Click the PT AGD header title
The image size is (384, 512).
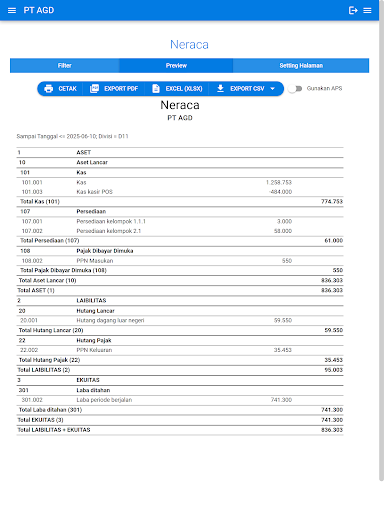tap(39, 10)
